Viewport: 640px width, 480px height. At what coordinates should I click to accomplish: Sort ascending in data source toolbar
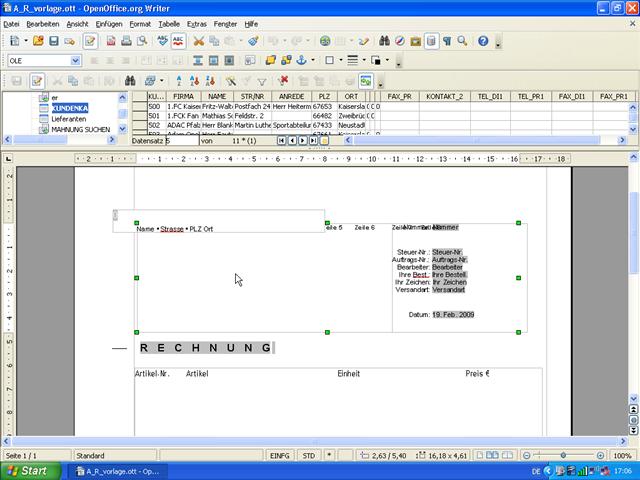tap(195, 81)
